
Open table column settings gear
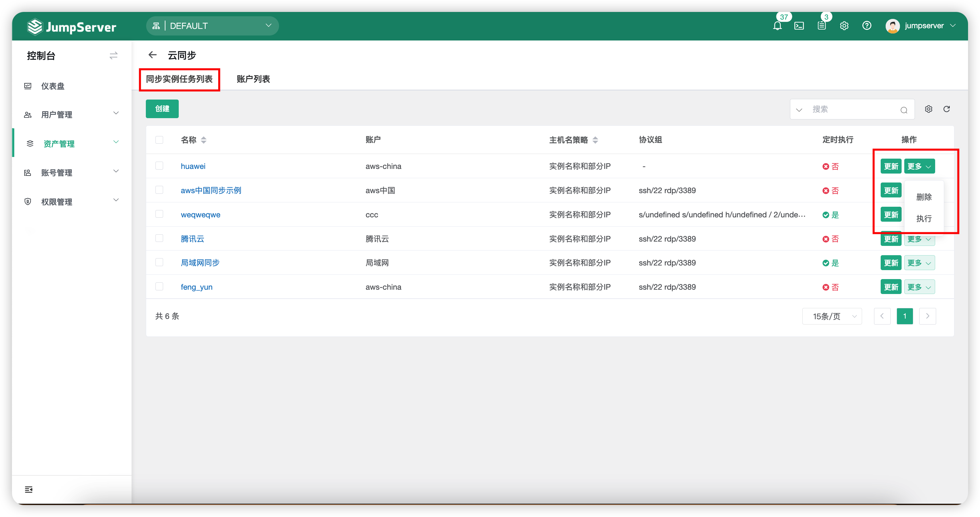pos(929,109)
